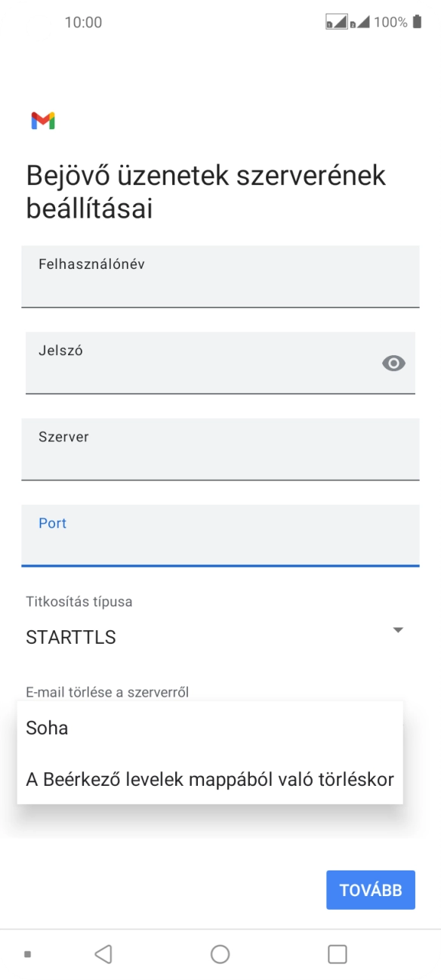
Task: Click the dropdown arrow next to STARTTLS
Action: tap(399, 628)
